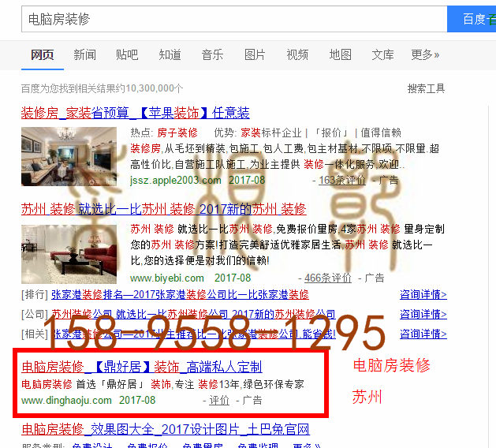Click the 广告 label in the dinghaoju result

coord(252,400)
